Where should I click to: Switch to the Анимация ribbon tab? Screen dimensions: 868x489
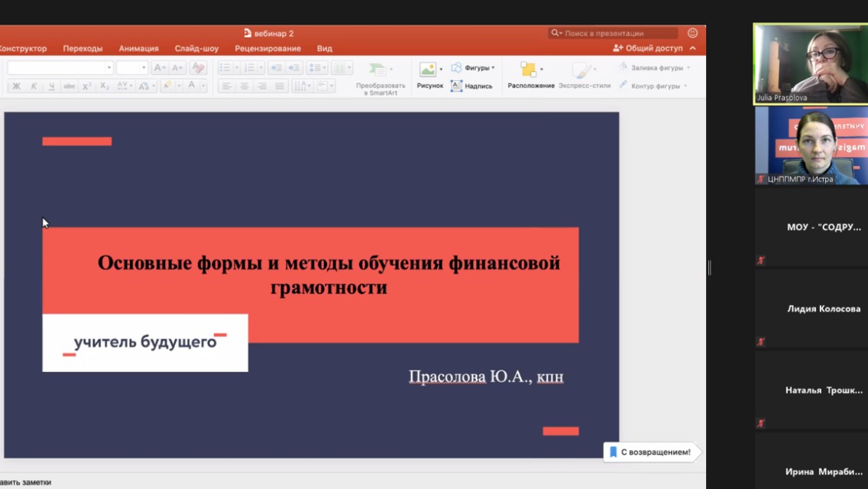click(138, 47)
